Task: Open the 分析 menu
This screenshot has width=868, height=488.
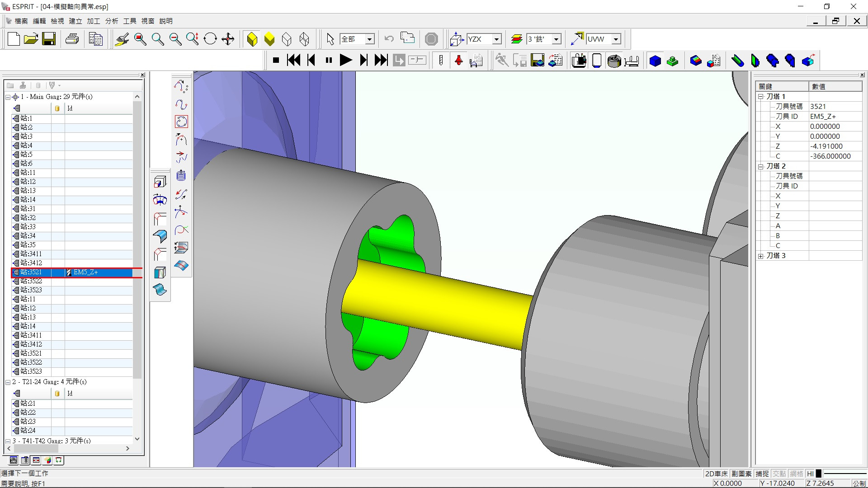Action: click(x=111, y=21)
